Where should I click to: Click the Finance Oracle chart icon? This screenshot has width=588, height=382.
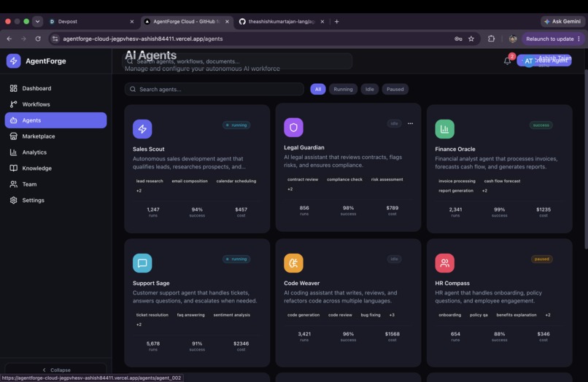(x=445, y=129)
